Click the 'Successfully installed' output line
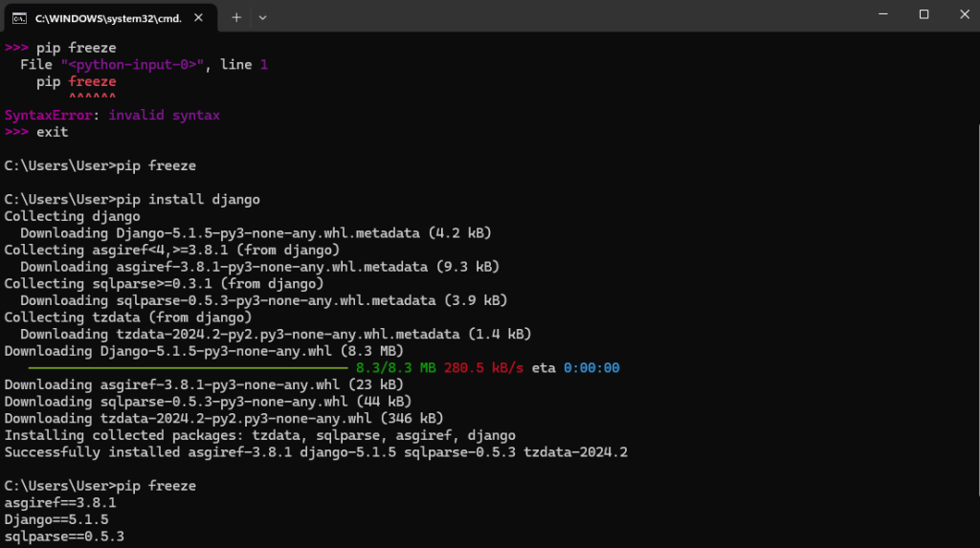Viewport: 980px width, 548px height. coord(316,452)
